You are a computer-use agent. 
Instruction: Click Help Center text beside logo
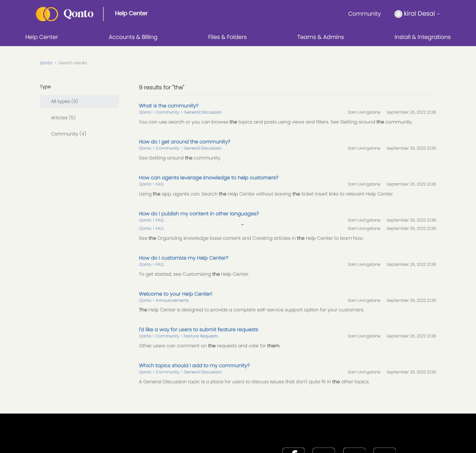[x=131, y=13]
